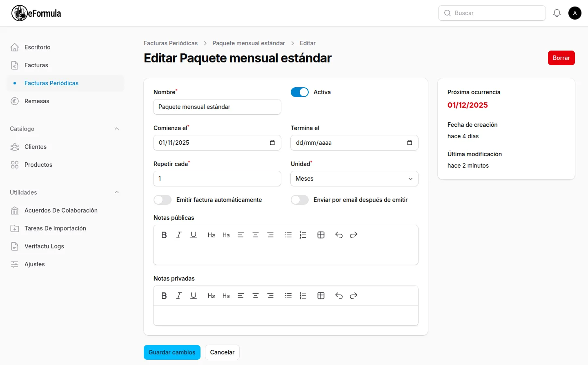
Task: Insert H3 heading in Notas privadas
Action: tap(226, 296)
